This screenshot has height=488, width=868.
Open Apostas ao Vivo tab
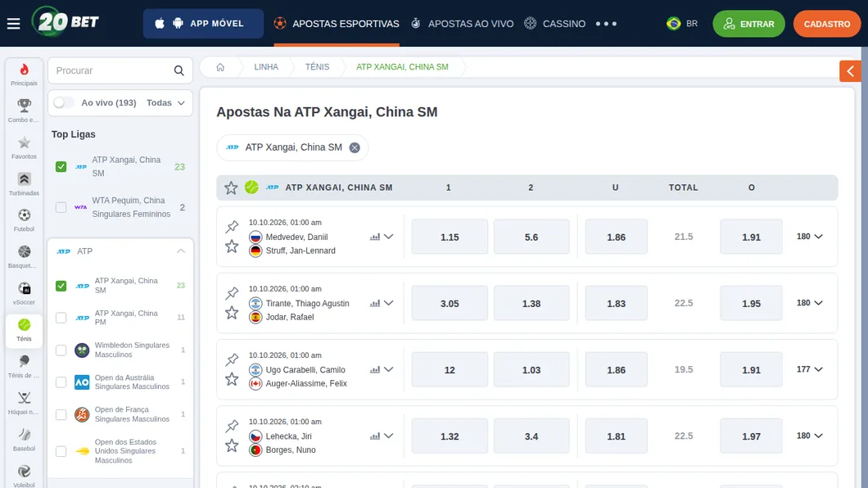pyautogui.click(x=462, y=24)
